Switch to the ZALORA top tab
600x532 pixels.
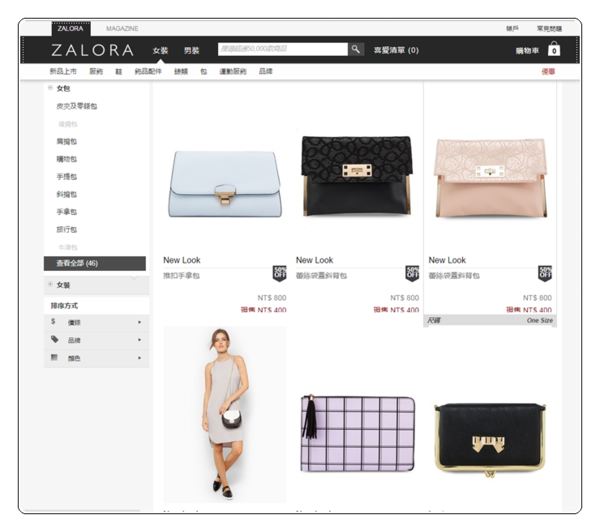[71, 29]
